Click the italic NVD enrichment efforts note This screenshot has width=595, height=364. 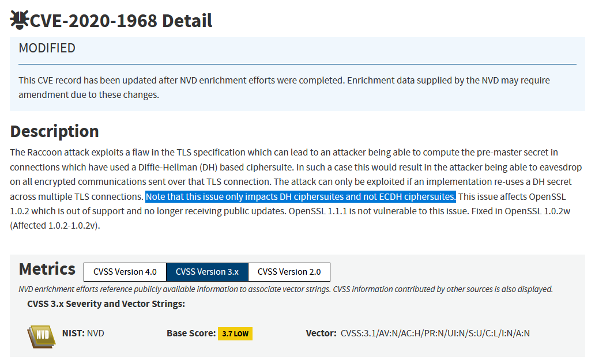click(x=285, y=289)
